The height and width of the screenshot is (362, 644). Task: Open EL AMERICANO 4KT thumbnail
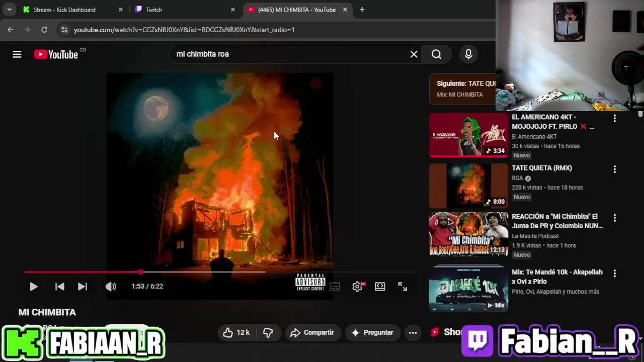(x=468, y=135)
